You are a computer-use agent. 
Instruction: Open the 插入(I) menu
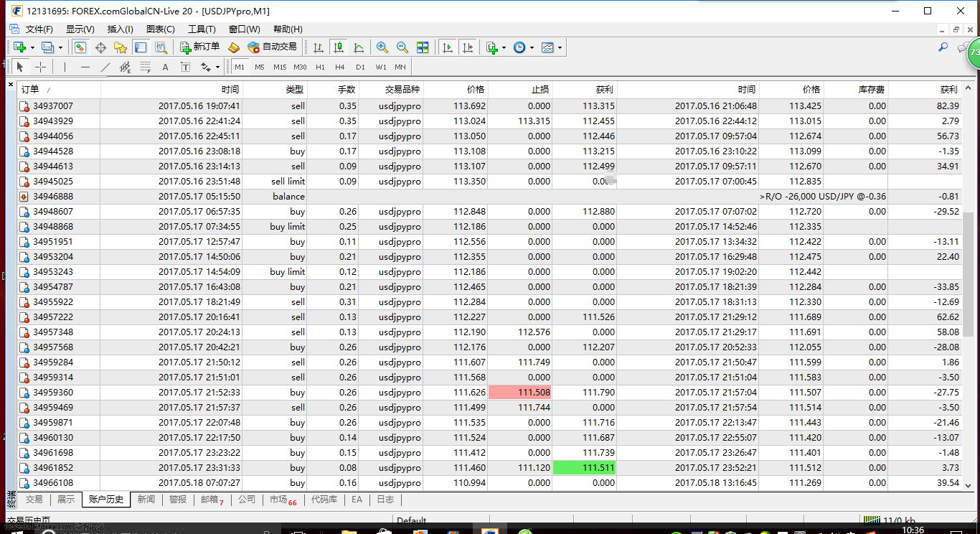pos(121,29)
